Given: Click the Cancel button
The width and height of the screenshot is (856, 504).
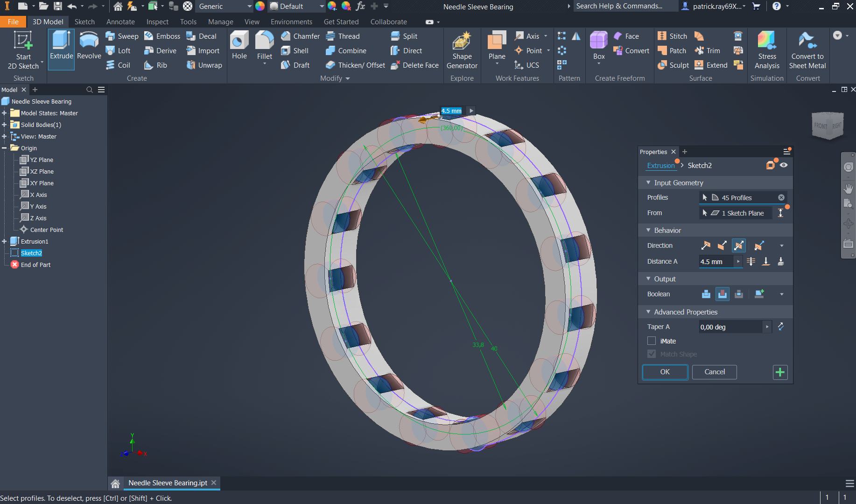Looking at the screenshot, I should pos(714,372).
